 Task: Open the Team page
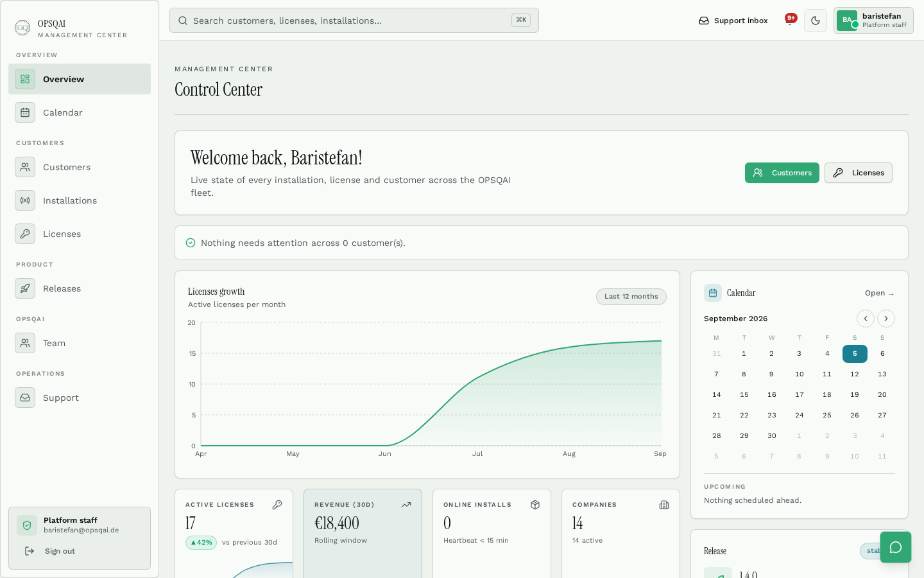click(x=80, y=343)
